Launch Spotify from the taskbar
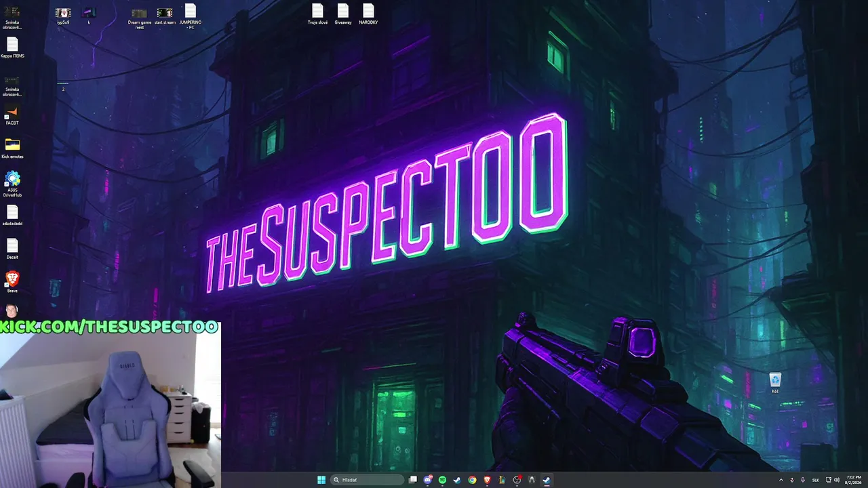The height and width of the screenshot is (488, 868). point(443,480)
